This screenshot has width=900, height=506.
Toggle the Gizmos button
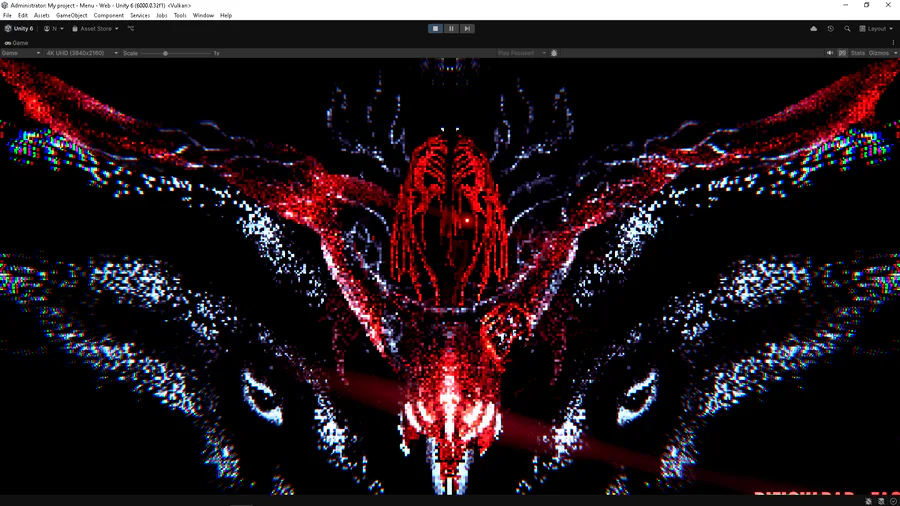pyautogui.click(x=879, y=53)
